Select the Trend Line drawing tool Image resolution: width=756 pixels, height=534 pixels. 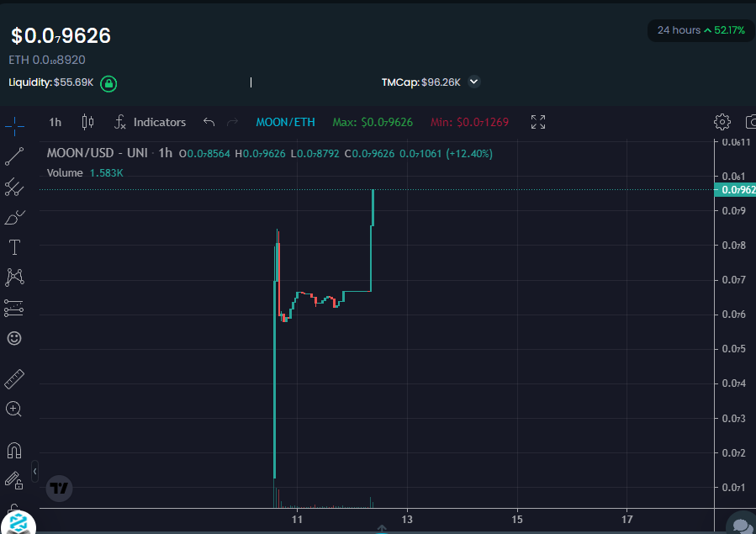pyautogui.click(x=14, y=156)
